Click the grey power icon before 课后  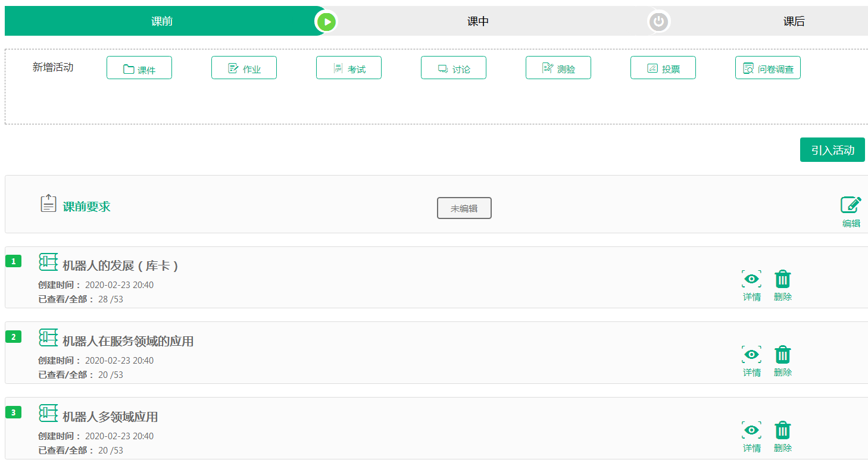pos(658,22)
